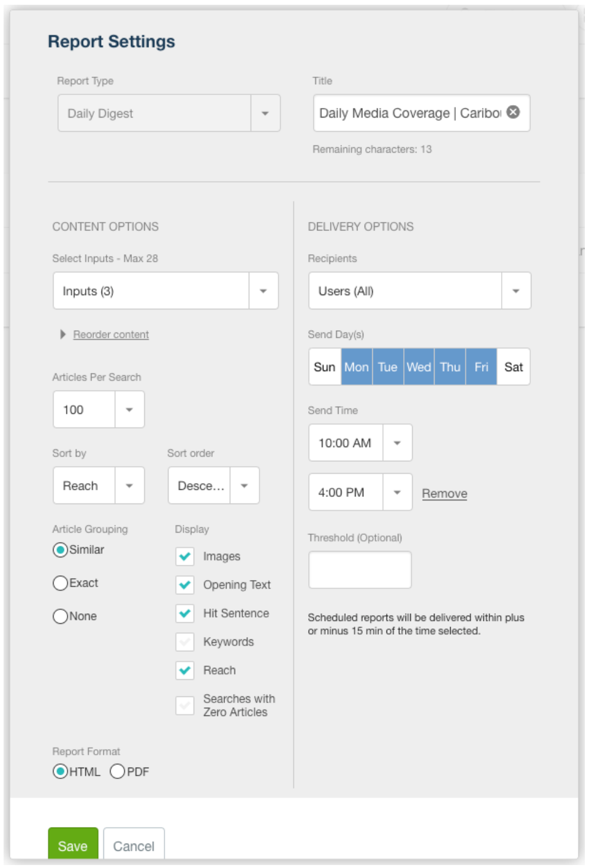Viewport: 589px width, 868px height.
Task: Open the Sort order dropdown
Action: coord(214,486)
